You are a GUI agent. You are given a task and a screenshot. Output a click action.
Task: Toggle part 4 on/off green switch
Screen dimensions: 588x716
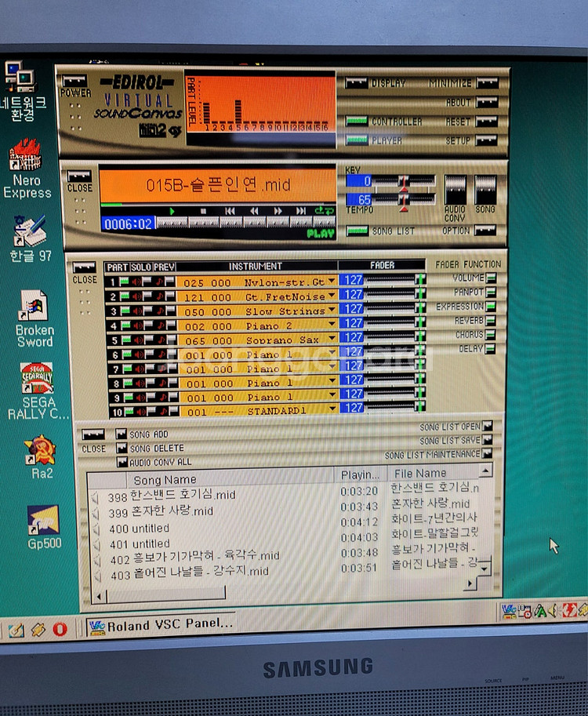(x=125, y=325)
